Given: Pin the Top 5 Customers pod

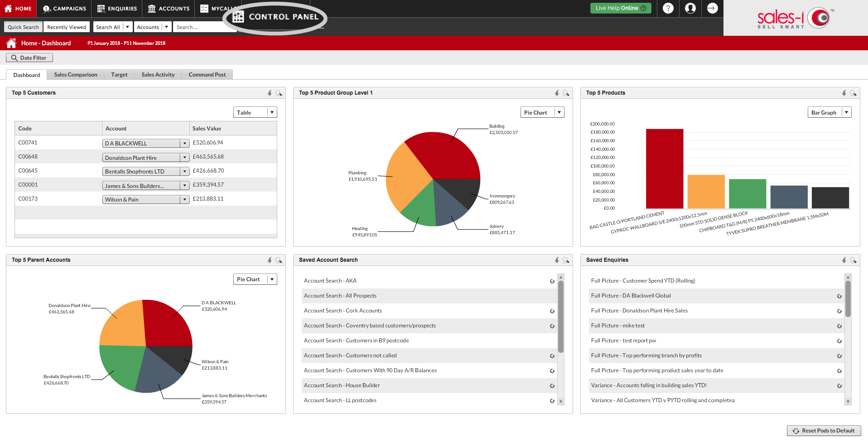Looking at the screenshot, I should point(270,93).
